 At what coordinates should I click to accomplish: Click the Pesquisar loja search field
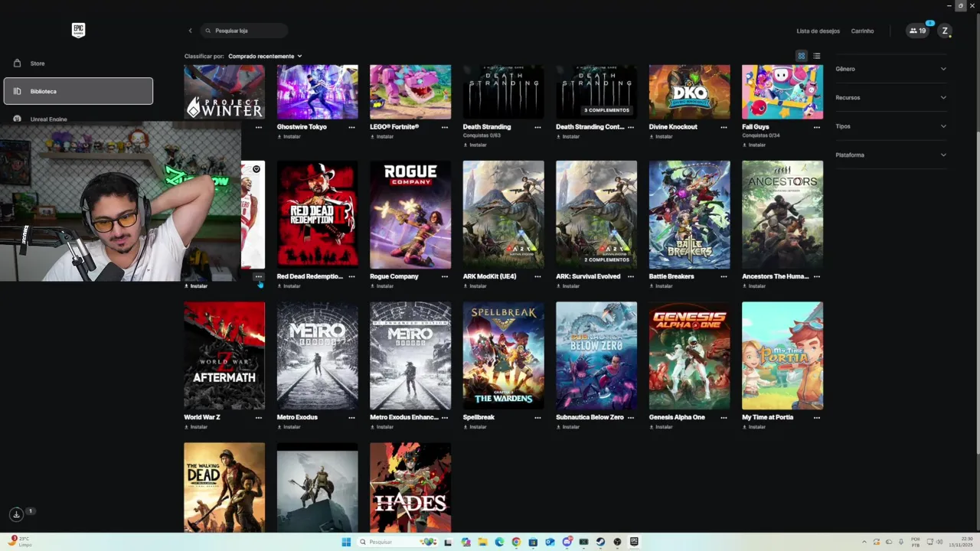pyautogui.click(x=244, y=31)
